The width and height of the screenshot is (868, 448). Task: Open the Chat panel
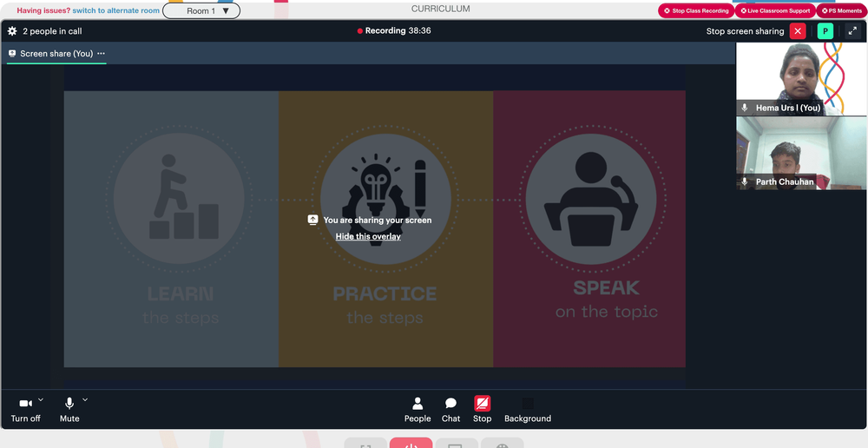[450, 409]
